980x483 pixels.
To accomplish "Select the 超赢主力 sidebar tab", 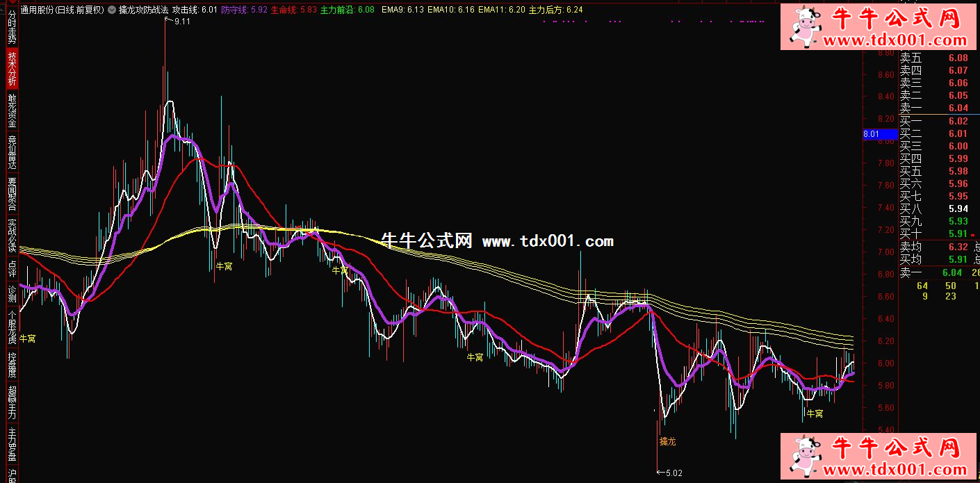I will click(x=11, y=402).
